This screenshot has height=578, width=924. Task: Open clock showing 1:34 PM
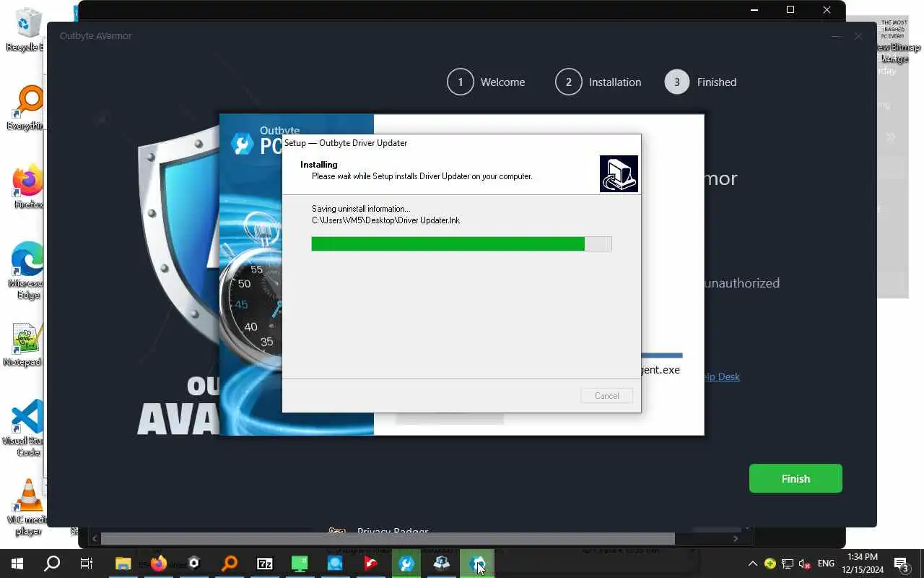863,564
